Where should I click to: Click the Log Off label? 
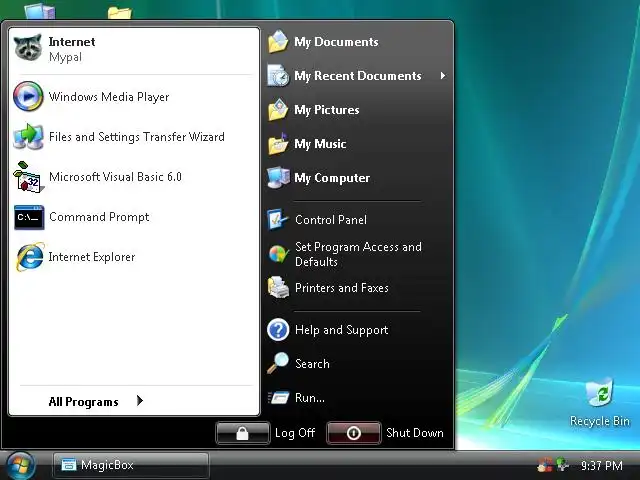click(295, 433)
